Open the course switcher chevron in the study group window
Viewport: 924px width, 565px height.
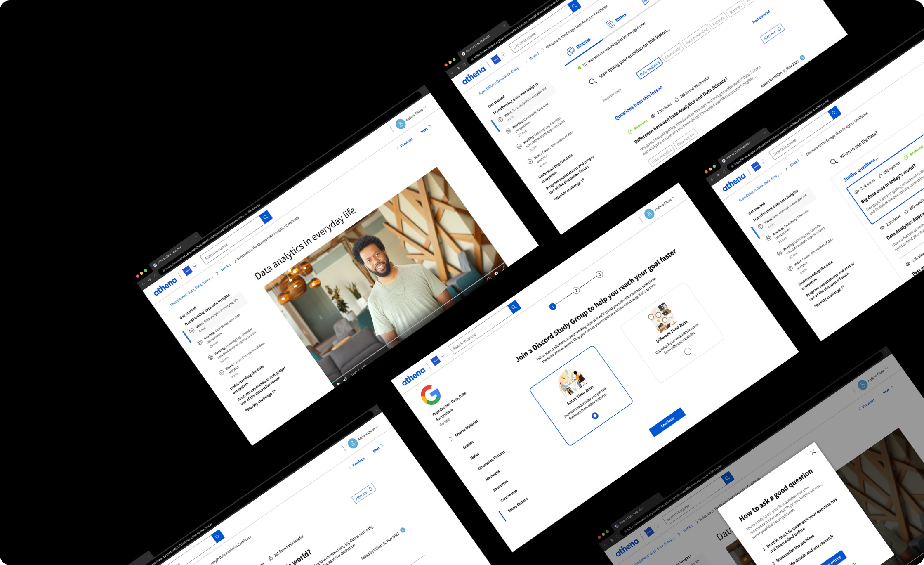coord(443,356)
